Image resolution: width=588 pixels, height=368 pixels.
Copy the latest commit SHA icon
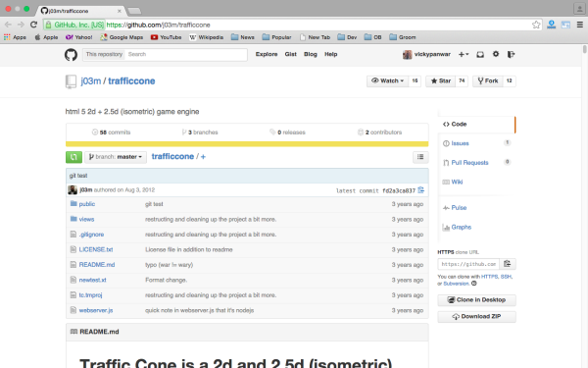coord(421,190)
